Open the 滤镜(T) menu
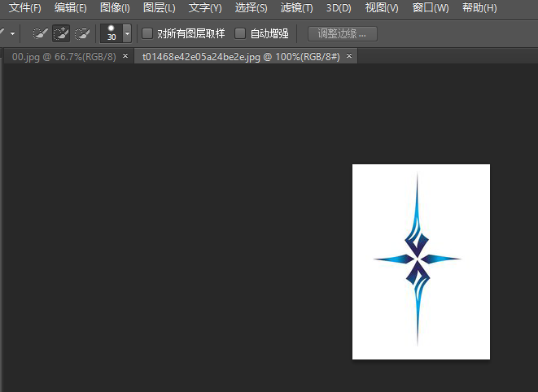The height and width of the screenshot is (392, 538). pyautogui.click(x=296, y=7)
